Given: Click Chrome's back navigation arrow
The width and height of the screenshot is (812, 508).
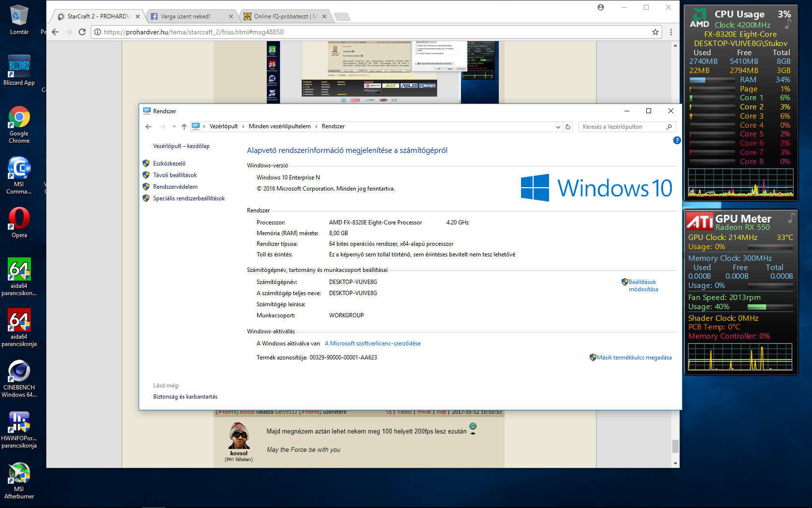Looking at the screenshot, I should 55,32.
